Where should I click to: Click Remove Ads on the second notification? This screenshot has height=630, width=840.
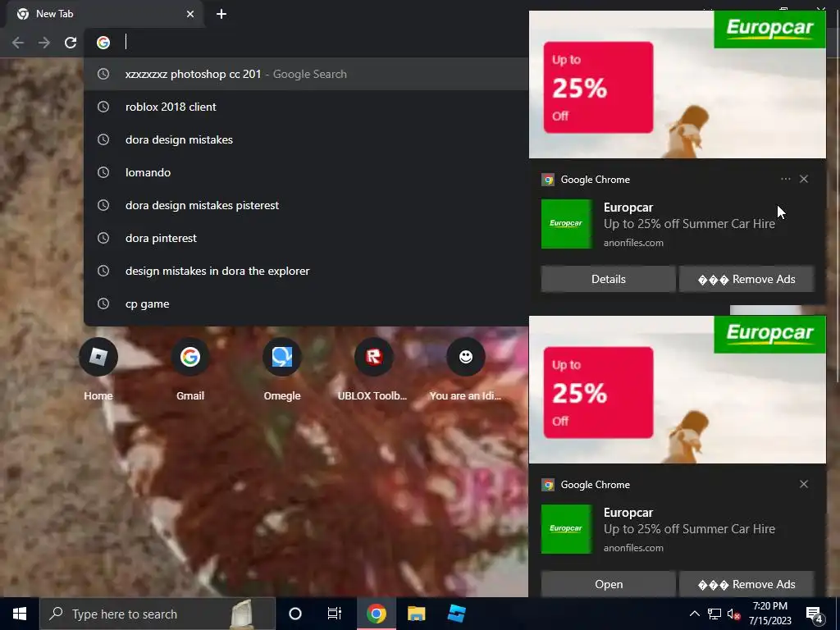[746, 584]
